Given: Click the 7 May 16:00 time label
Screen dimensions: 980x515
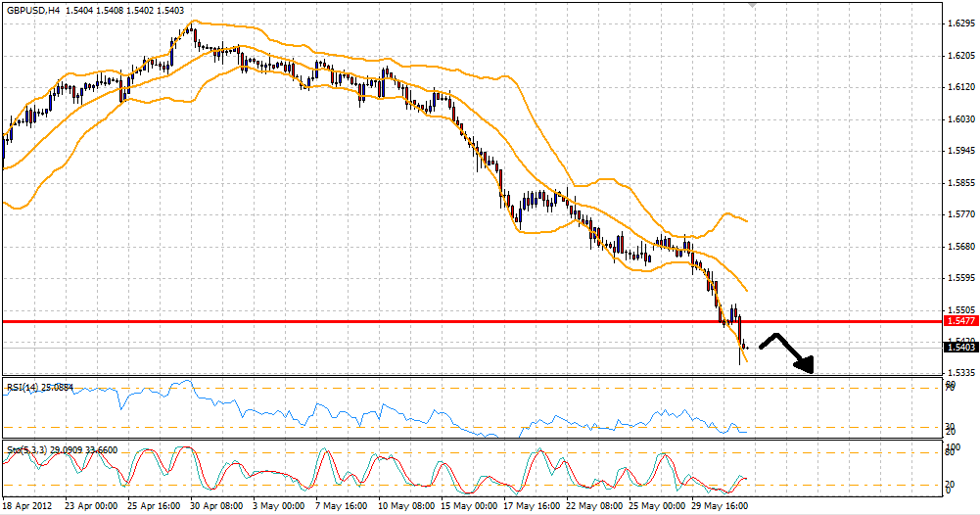Looking at the screenshot, I should tap(340, 505).
